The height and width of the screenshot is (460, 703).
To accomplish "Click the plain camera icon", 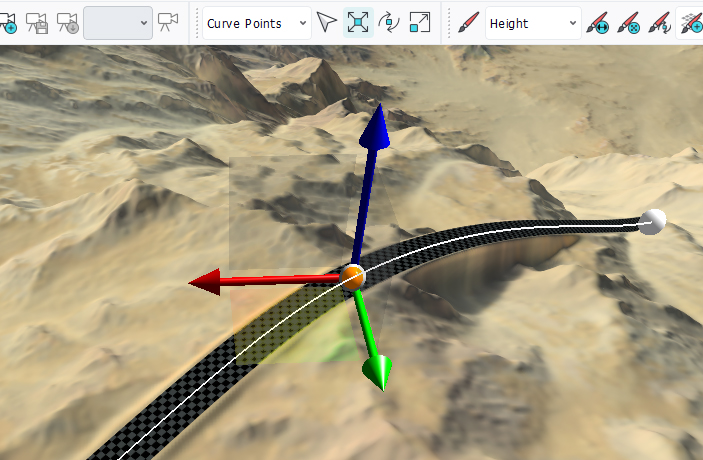I will coord(168,23).
